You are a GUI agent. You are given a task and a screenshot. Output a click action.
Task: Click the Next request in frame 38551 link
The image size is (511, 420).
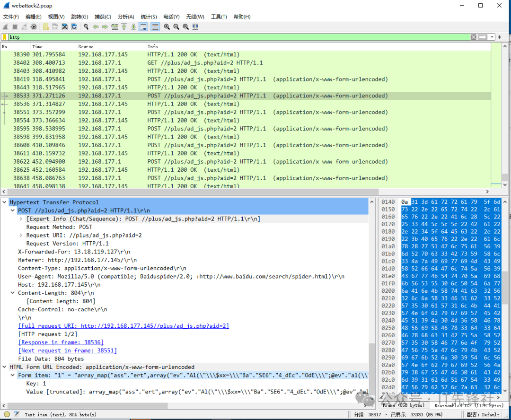67,350
